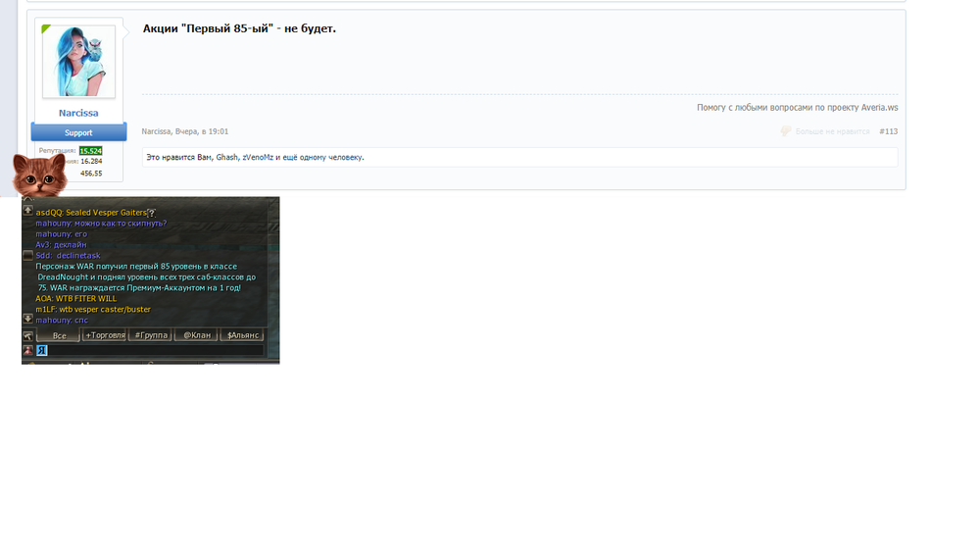Open post permalink #113
The image size is (980, 551).
888,131
